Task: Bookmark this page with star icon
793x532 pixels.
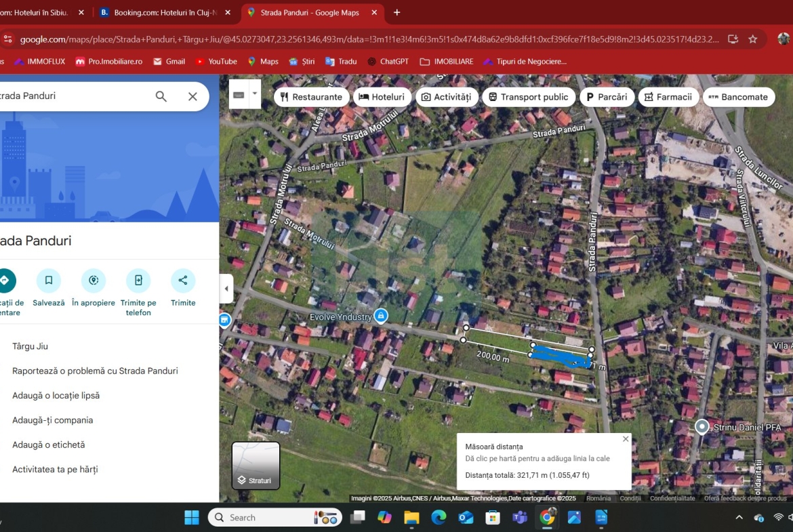Action: click(x=752, y=39)
